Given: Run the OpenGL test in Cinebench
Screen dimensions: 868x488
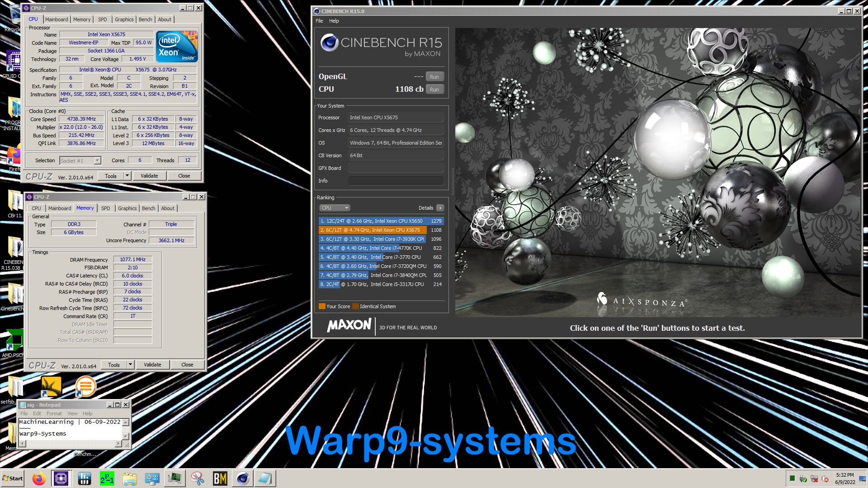Looking at the screenshot, I should click(434, 77).
